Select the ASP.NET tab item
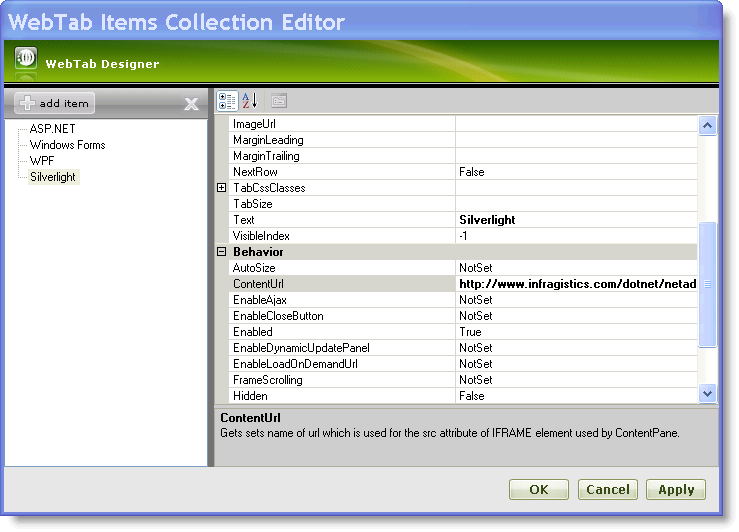The image size is (739, 532). click(x=52, y=129)
